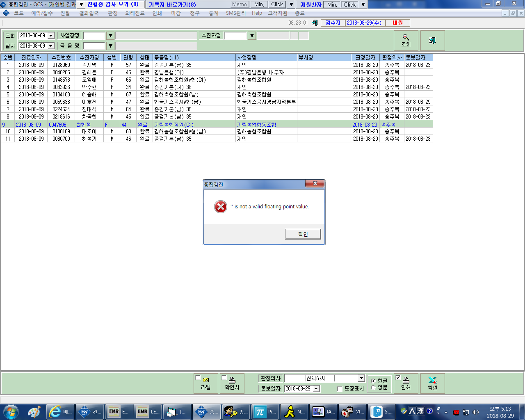Click the red error icon in dialog
Image resolution: width=525 pixels, height=420 pixels.
pyautogui.click(x=221, y=207)
